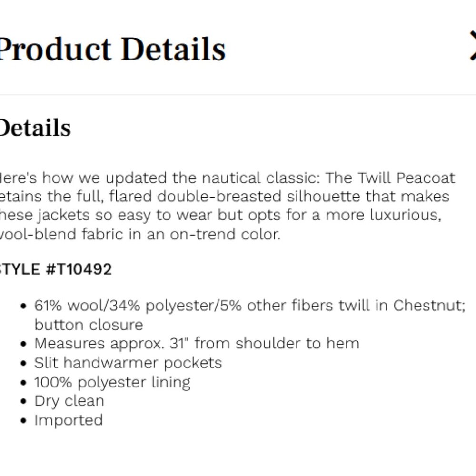
Task: Select the shoulder to hem measurement bullet
Action: 197,344
